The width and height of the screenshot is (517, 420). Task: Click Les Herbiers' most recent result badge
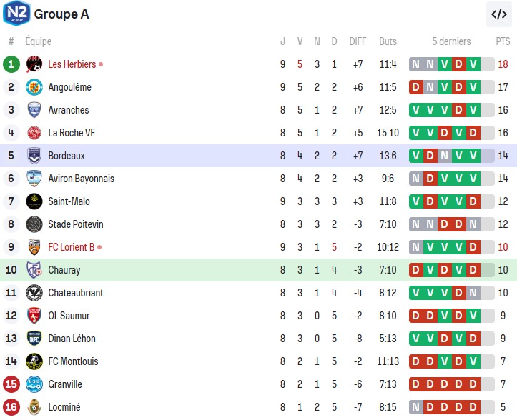pos(473,64)
